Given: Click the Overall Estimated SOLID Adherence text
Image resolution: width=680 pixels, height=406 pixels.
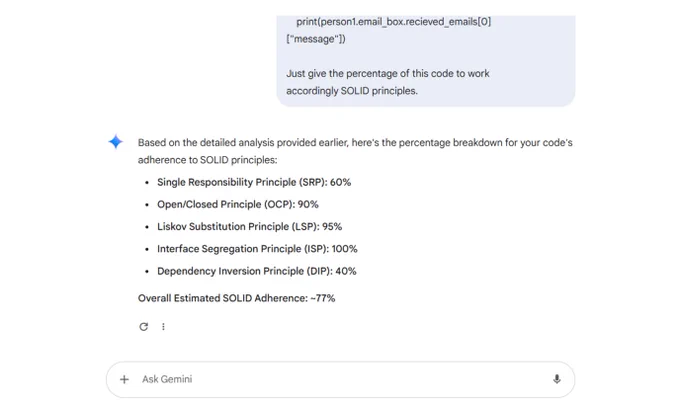Looking at the screenshot, I should [236, 298].
